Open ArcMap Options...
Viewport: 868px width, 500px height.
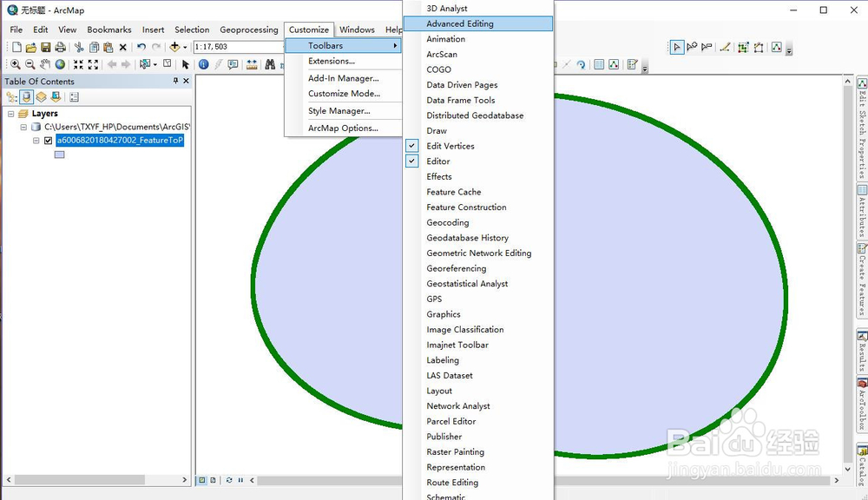tap(343, 128)
